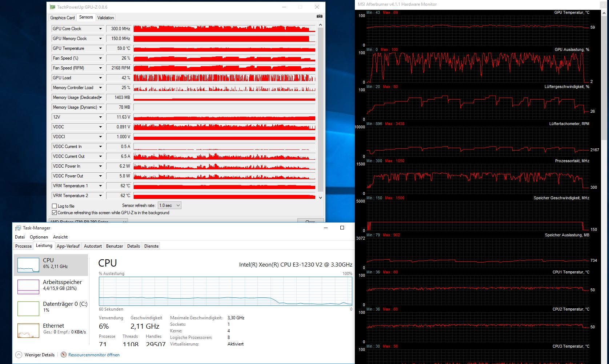Select the Datenträger 0 (C:) thumbnail
Screen dimensions: 609x364
point(28,308)
